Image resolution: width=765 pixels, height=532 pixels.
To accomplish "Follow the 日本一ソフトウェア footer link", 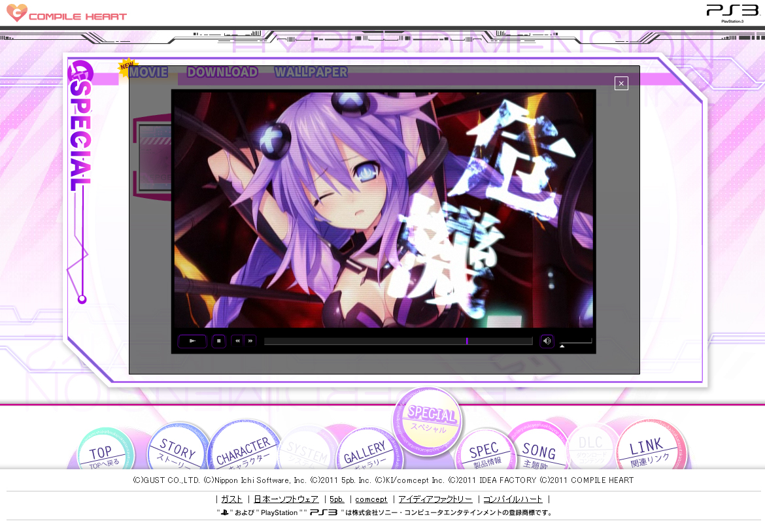I will pos(286,499).
